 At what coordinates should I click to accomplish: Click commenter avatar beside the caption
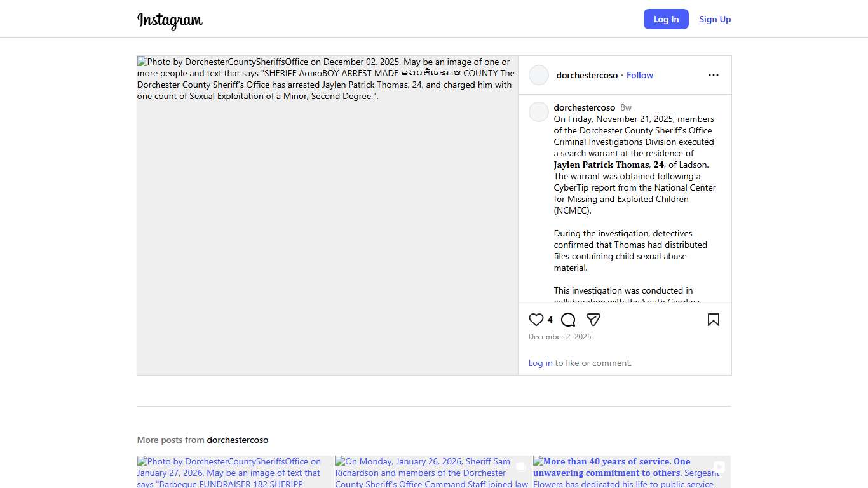(539, 112)
